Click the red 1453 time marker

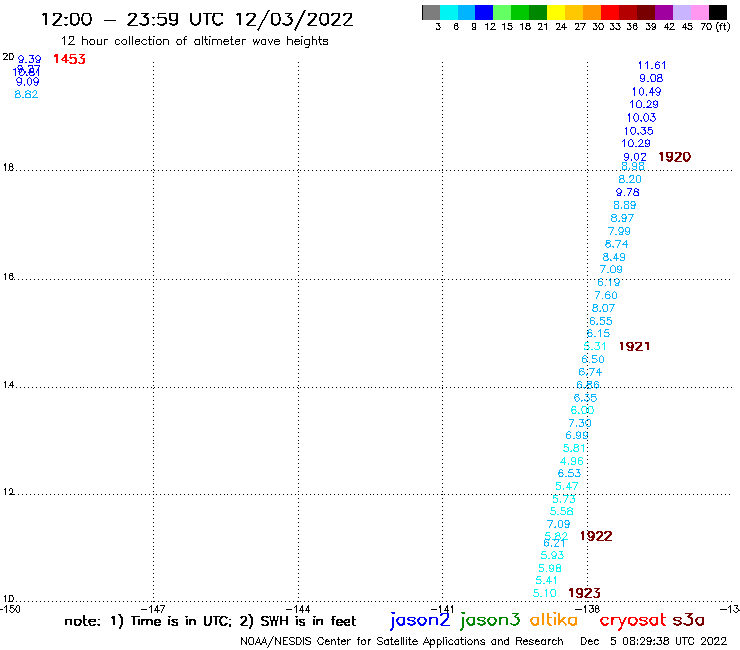click(69, 59)
